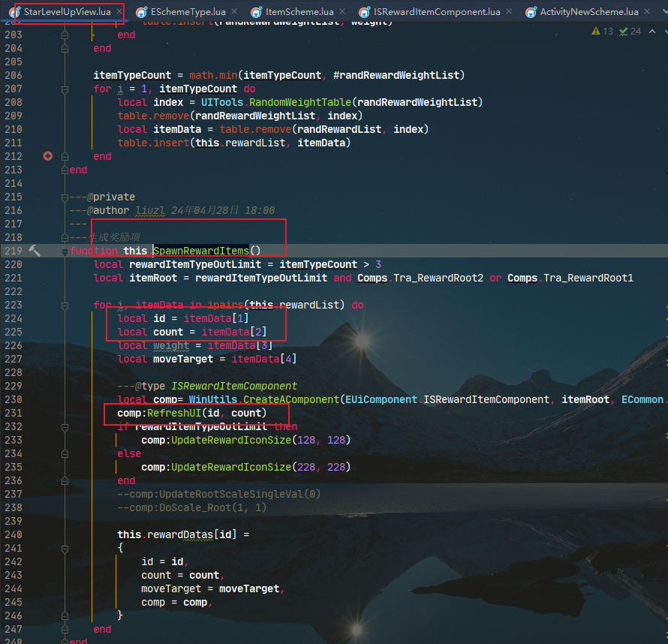Click the red gutter marker on line 212
Viewport: 668px width, 644px height.
[x=48, y=156]
